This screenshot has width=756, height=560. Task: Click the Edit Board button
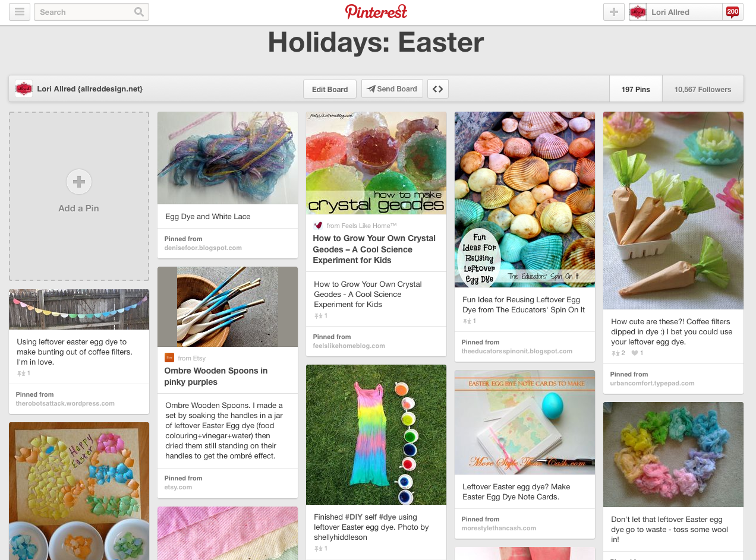(x=329, y=88)
